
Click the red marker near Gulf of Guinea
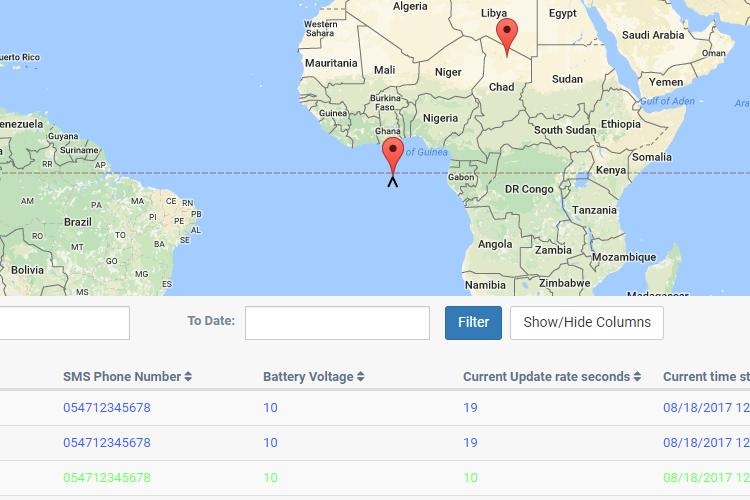(x=393, y=156)
